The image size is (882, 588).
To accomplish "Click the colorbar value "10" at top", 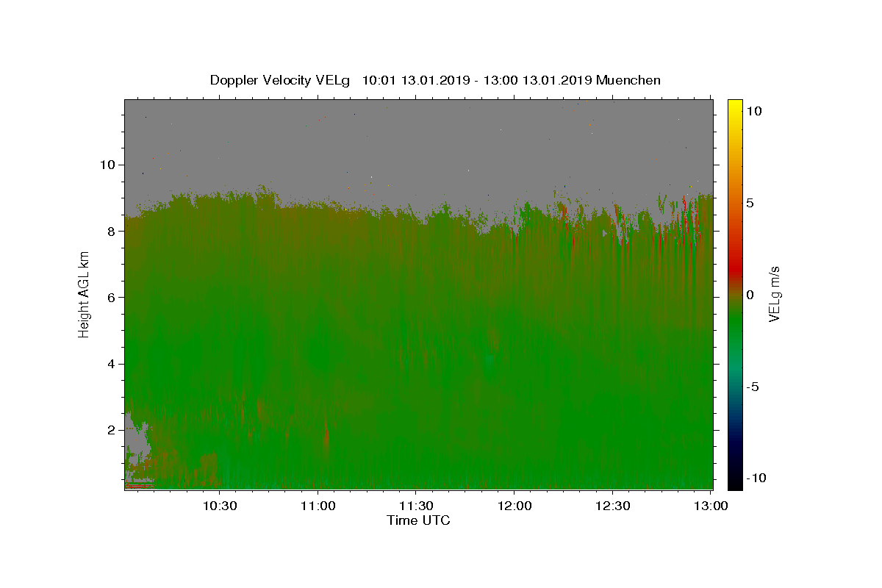I will coord(753,110).
